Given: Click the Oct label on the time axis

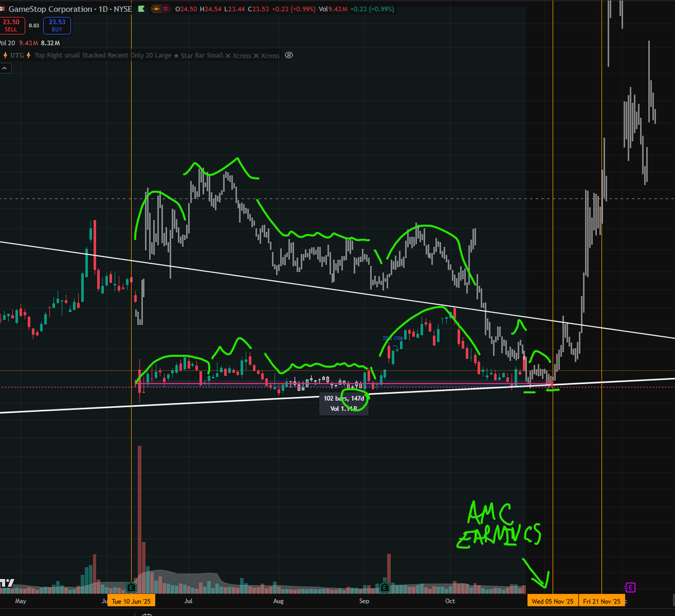Looking at the screenshot, I should tap(450, 601).
